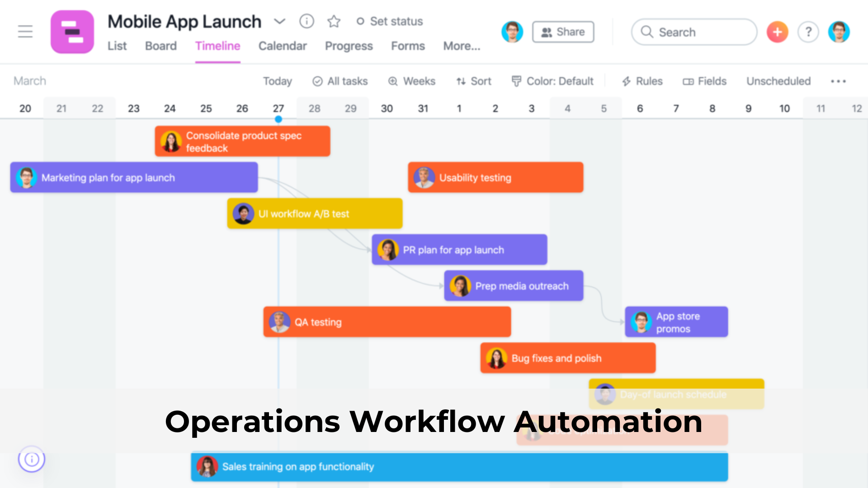This screenshot has width=868, height=488.
Task: Open the Fields settings
Action: (x=705, y=81)
